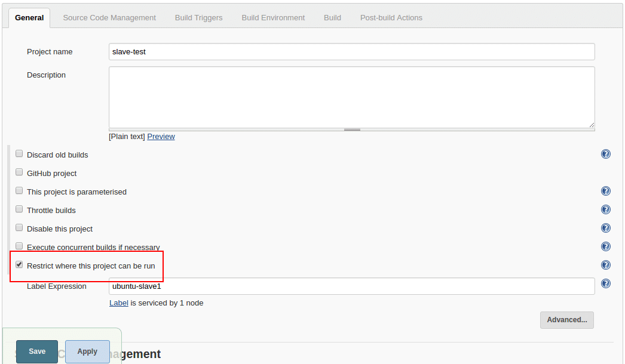Open the Post-build Actions tab
Viewport: 625px width, 364px height.
[391, 17]
